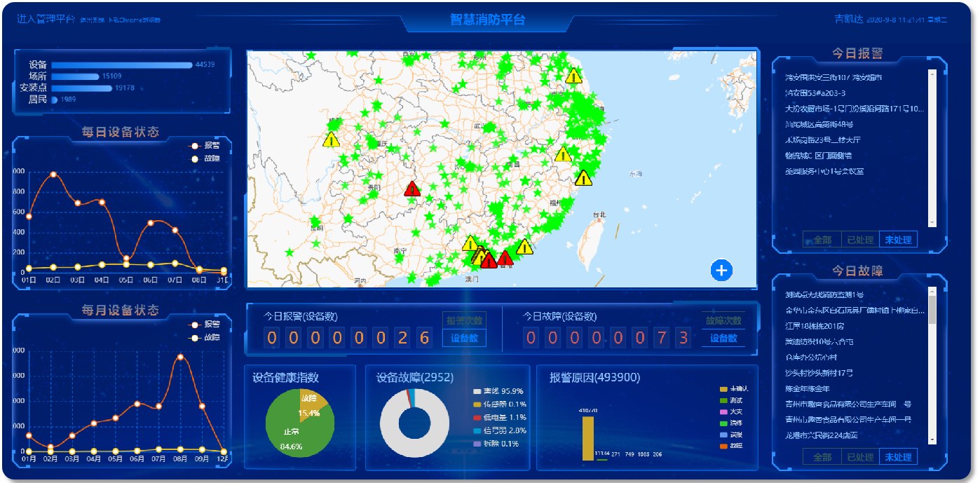This screenshot has width=980, height=483.
Task: Click the blue plus button on the map
Action: point(721,270)
